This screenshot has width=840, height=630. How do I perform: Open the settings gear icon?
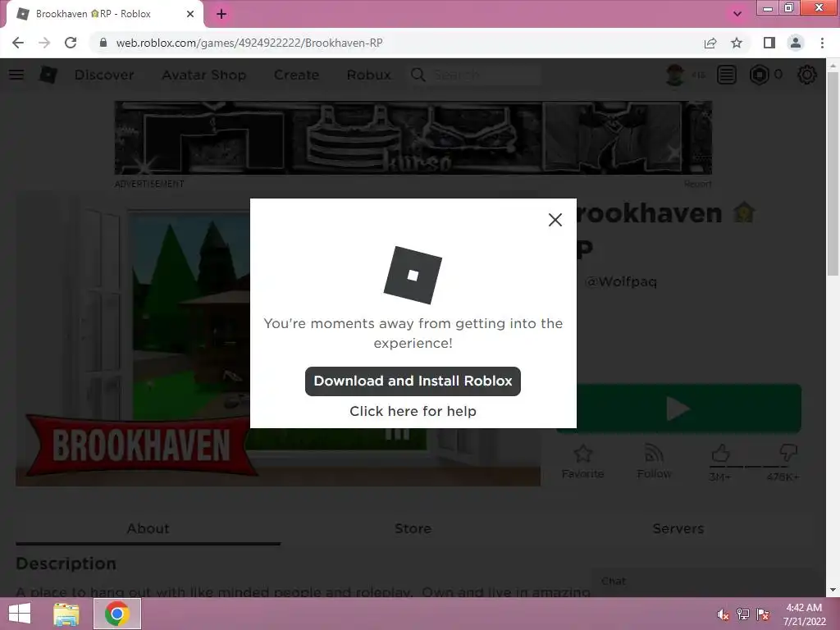[807, 75]
